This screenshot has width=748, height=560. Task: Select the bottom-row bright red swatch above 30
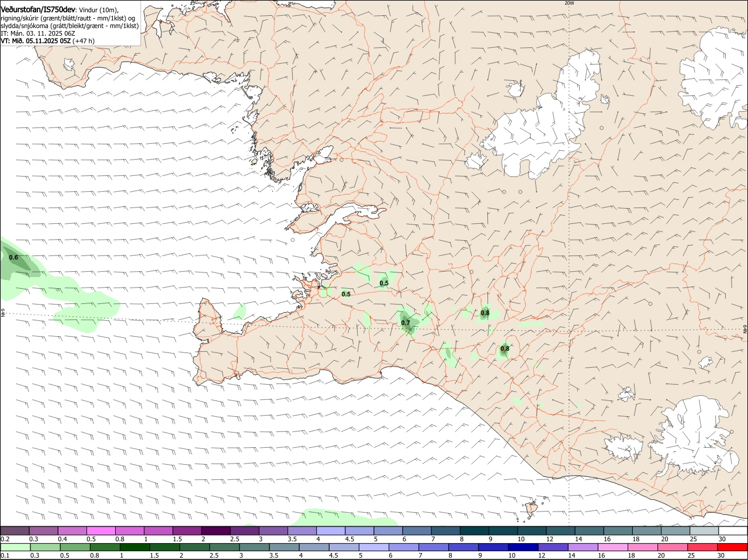click(x=732, y=547)
